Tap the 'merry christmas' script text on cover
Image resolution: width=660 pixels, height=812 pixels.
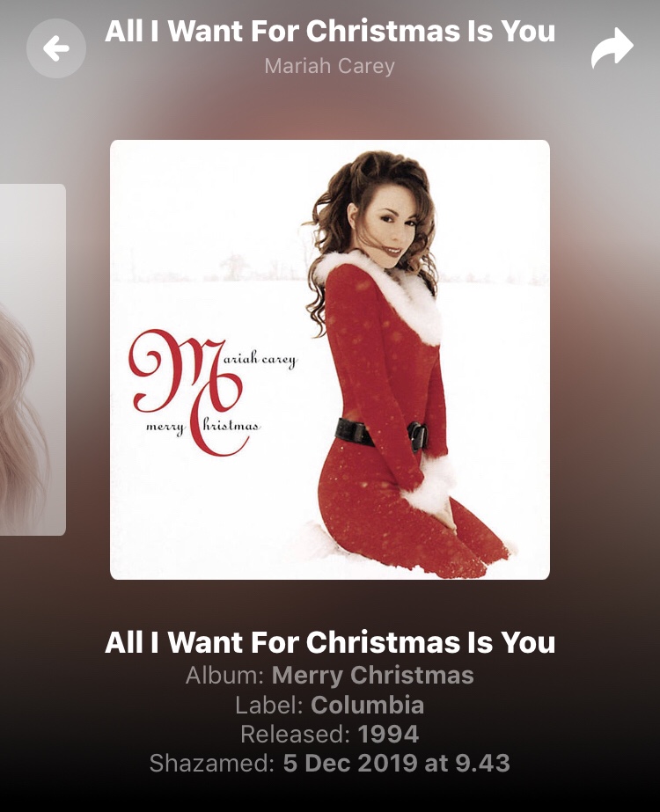203,427
